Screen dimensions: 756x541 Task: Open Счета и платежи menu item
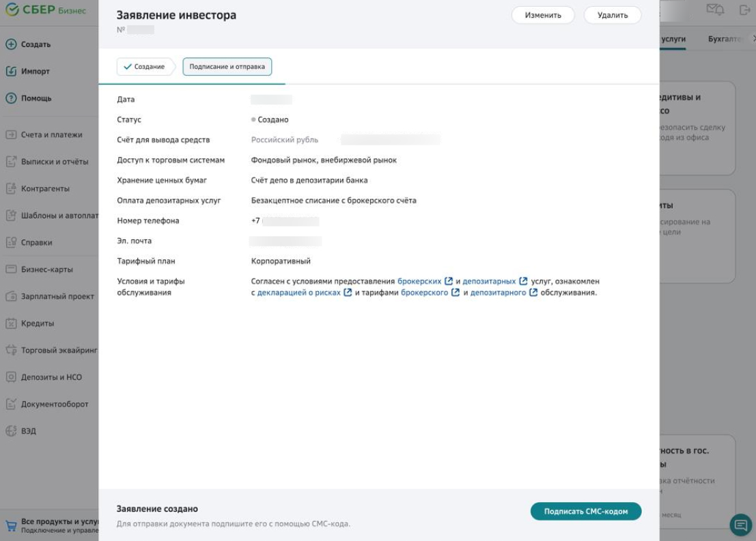[51, 135]
